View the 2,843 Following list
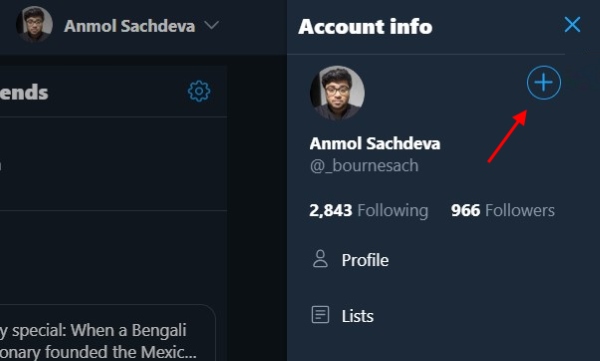The height and width of the screenshot is (361, 600). tap(368, 211)
